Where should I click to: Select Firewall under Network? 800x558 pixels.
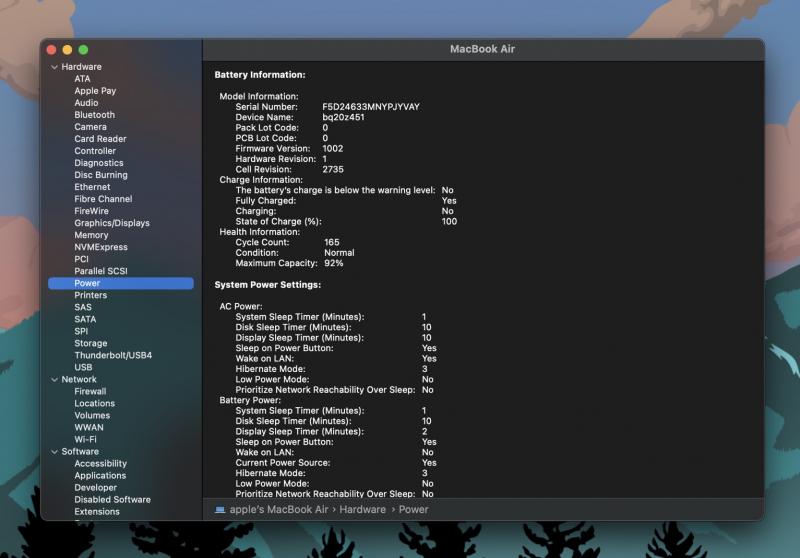90,391
